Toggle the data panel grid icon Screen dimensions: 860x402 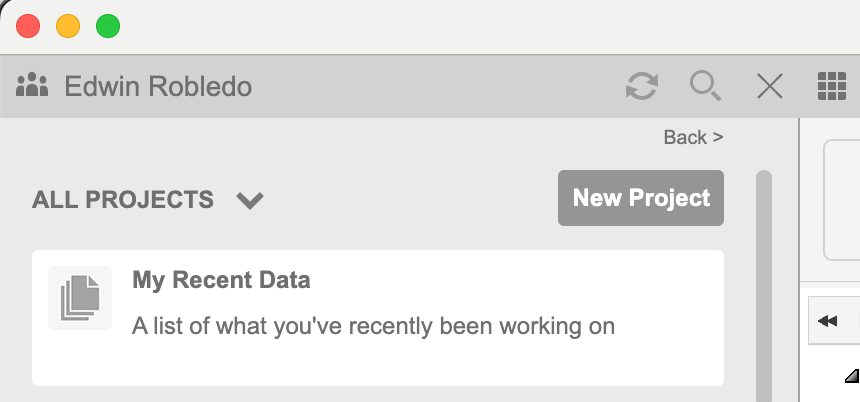click(x=831, y=86)
